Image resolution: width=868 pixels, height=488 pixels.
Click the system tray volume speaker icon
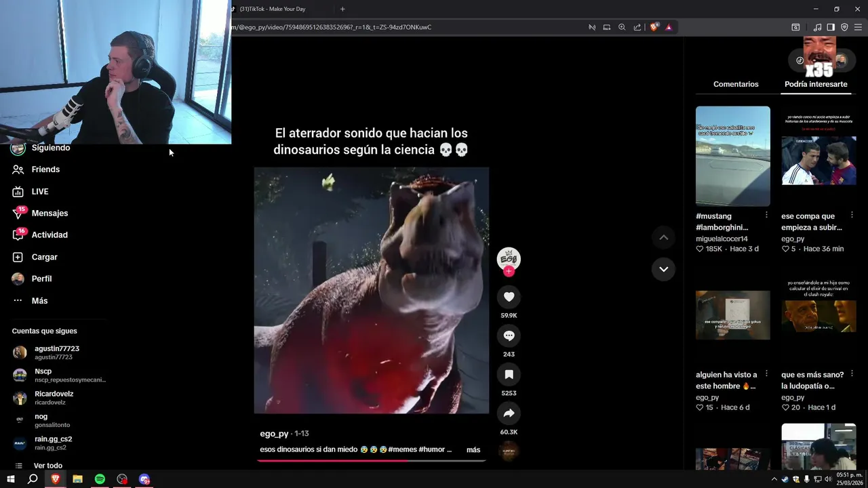(828, 479)
